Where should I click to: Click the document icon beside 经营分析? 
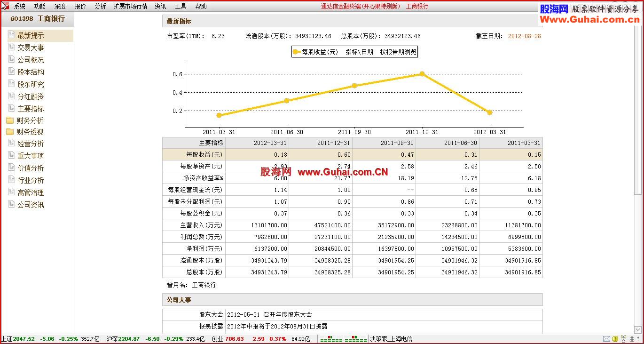[x=11, y=143]
